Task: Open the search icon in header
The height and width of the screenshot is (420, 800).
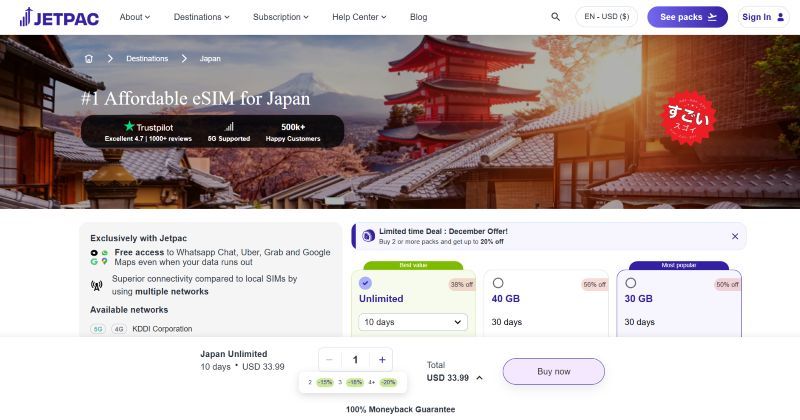Action: (x=556, y=17)
